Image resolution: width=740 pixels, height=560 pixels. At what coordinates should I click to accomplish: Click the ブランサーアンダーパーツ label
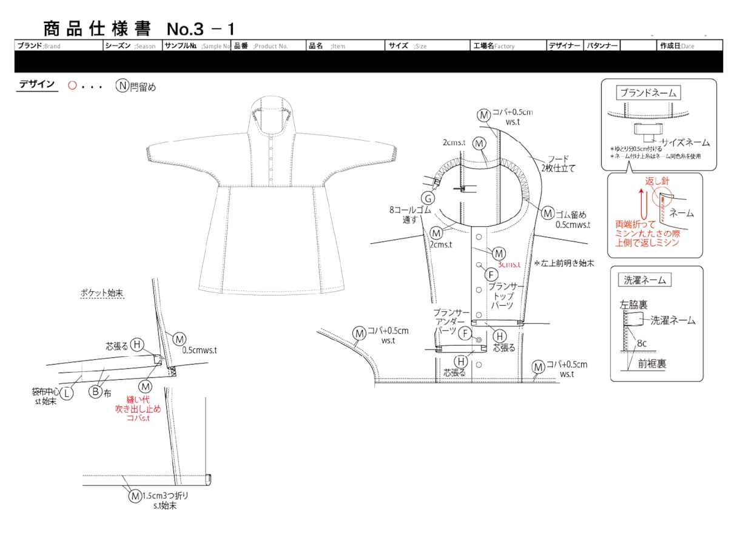point(450,322)
